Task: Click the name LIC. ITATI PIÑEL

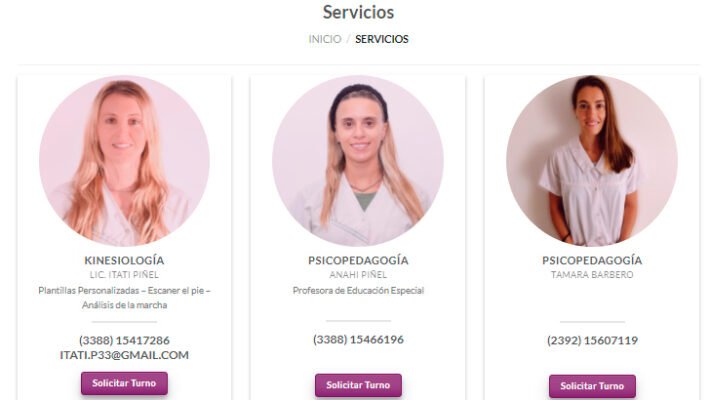Action: tap(124, 275)
